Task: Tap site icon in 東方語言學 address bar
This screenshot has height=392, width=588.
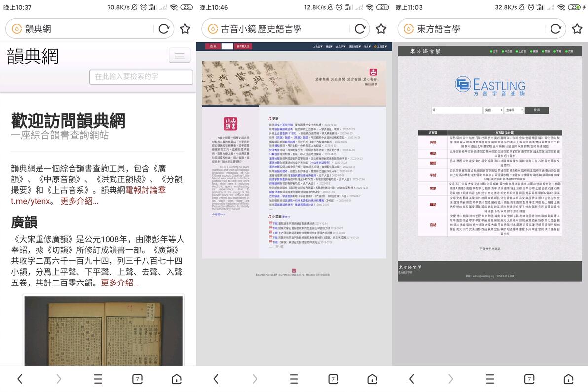Action: pyautogui.click(x=409, y=29)
